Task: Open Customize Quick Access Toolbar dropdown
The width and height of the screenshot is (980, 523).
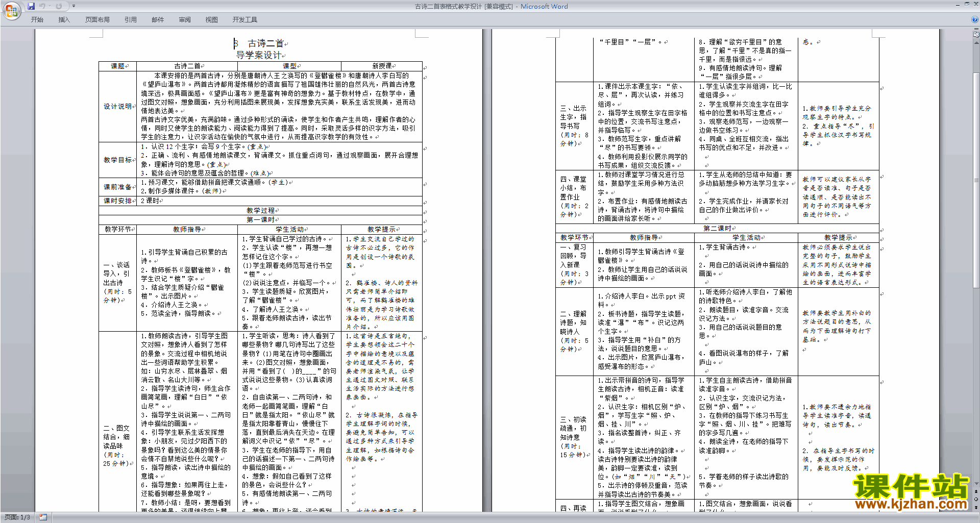Action: [x=73, y=6]
